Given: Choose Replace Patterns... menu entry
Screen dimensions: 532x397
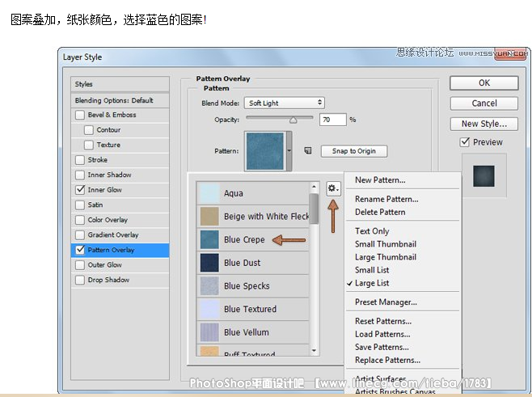Looking at the screenshot, I should pyautogui.click(x=387, y=360).
